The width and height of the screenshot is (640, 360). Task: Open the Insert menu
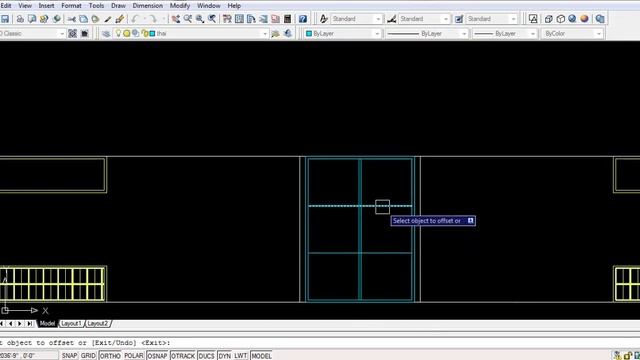click(47, 6)
